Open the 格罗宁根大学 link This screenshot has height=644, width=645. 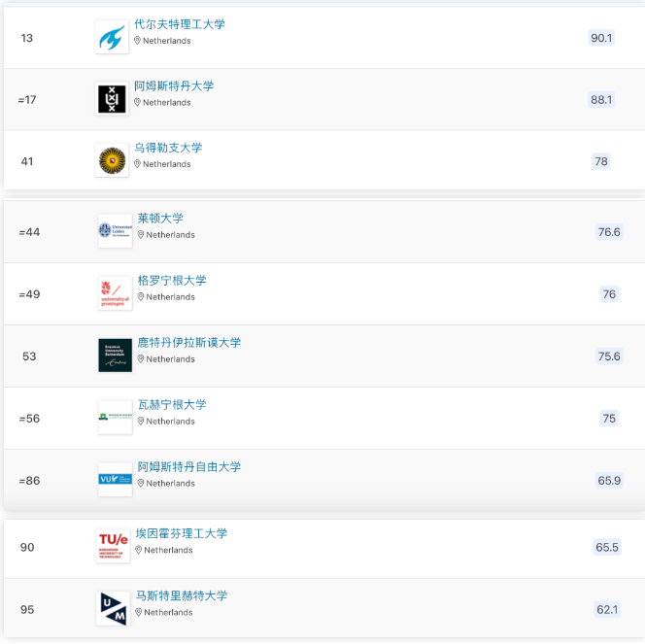(x=172, y=281)
